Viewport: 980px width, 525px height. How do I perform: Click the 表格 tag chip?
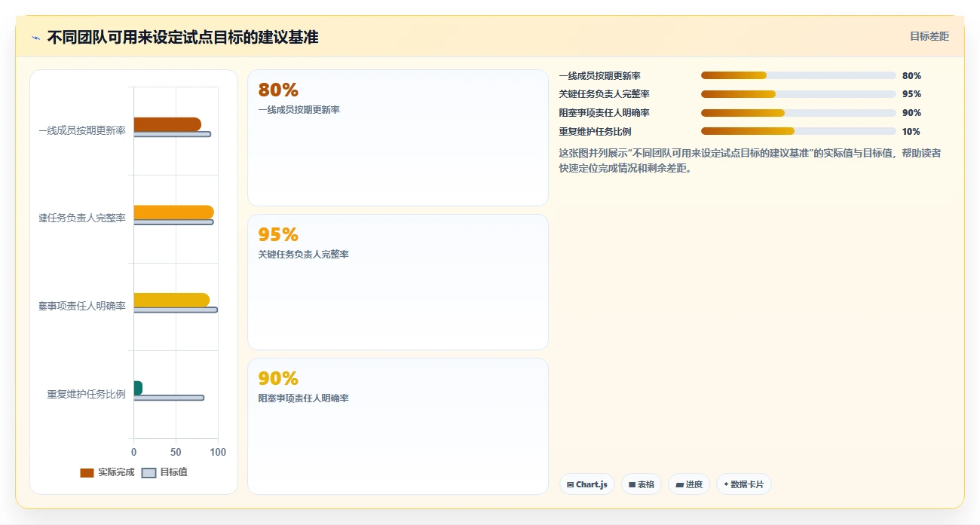click(x=642, y=484)
